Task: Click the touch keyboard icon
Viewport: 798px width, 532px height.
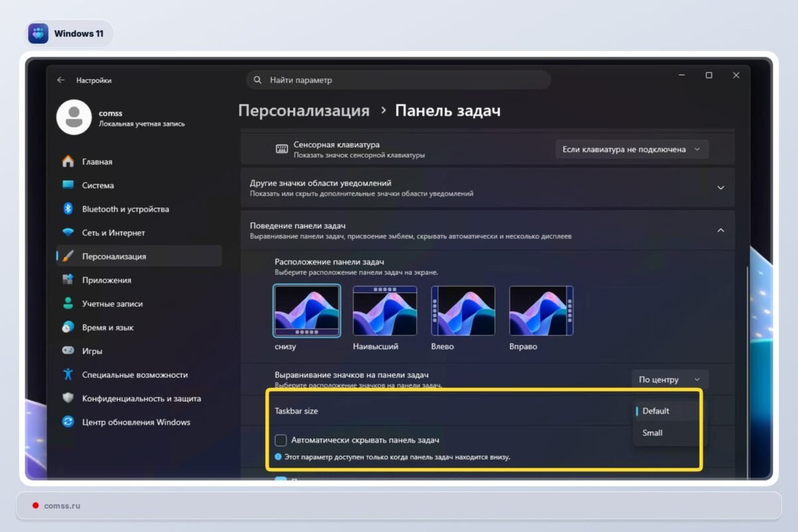Action: (282, 149)
